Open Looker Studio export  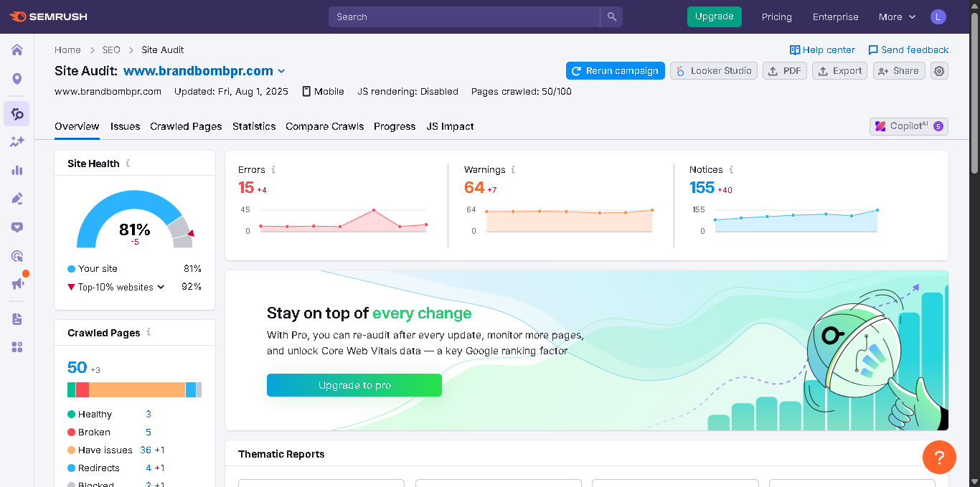point(714,71)
